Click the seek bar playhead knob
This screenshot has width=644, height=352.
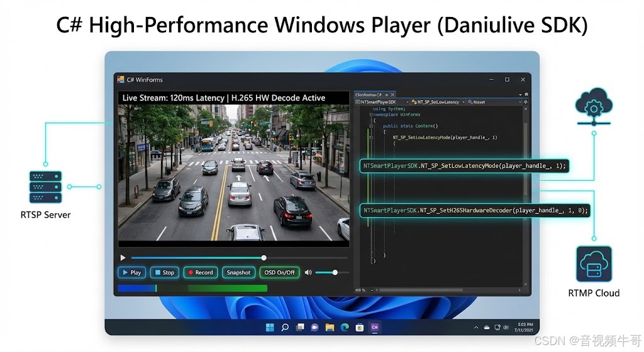click(264, 258)
